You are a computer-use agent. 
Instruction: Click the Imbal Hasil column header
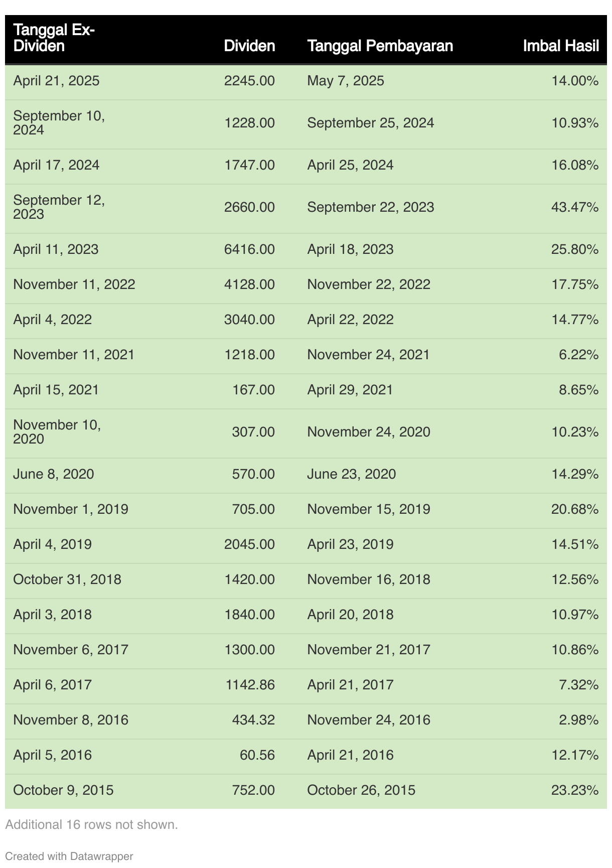click(x=561, y=46)
